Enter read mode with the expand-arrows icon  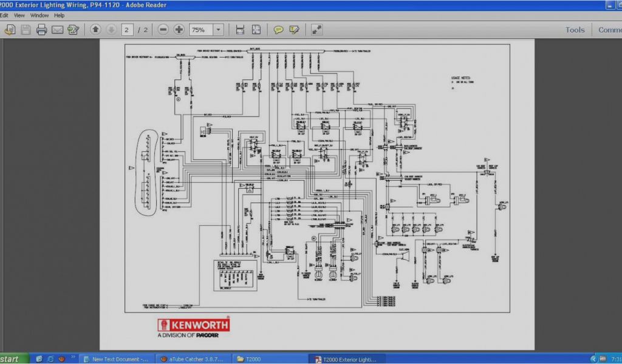point(316,29)
